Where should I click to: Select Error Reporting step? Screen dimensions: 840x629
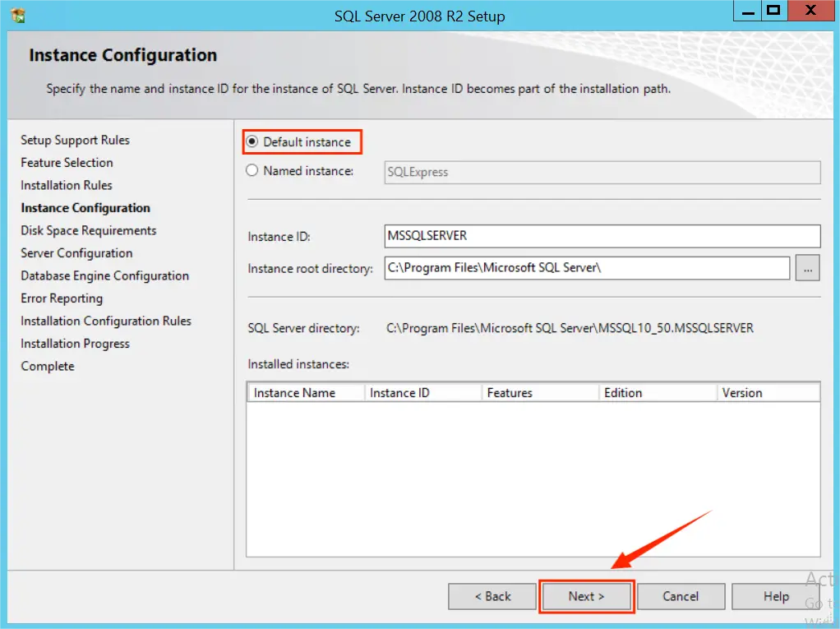62,298
